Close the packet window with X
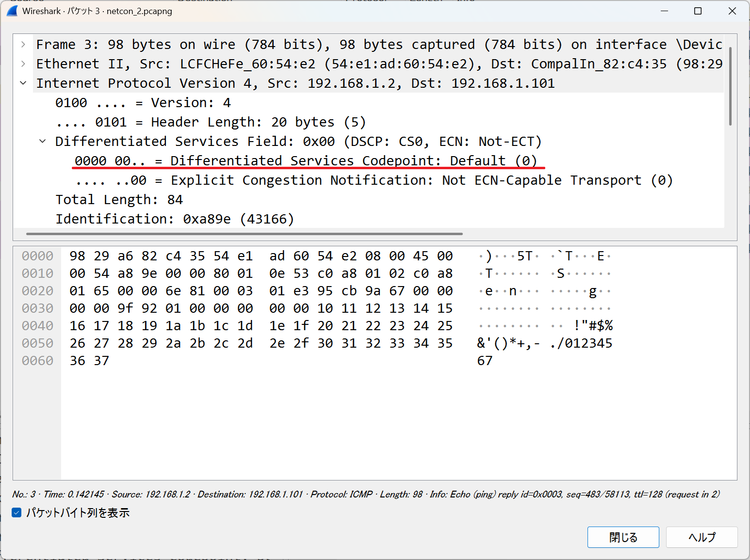This screenshot has height=560, width=750. [x=732, y=11]
